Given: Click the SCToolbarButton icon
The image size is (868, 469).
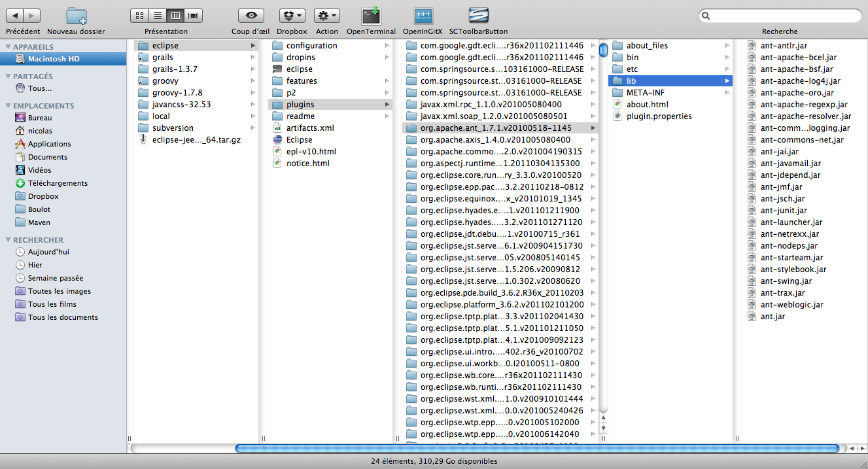Looking at the screenshot, I should pyautogui.click(x=478, y=16).
